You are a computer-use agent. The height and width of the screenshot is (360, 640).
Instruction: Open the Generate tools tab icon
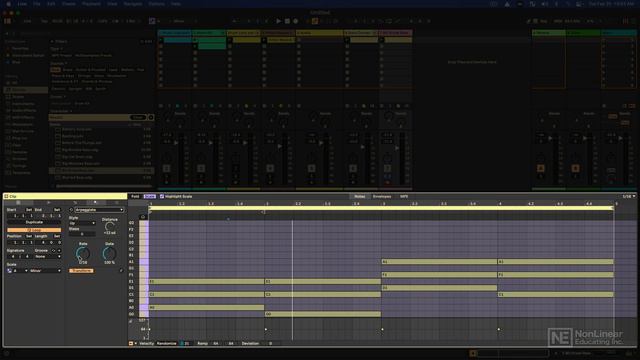(x=117, y=202)
